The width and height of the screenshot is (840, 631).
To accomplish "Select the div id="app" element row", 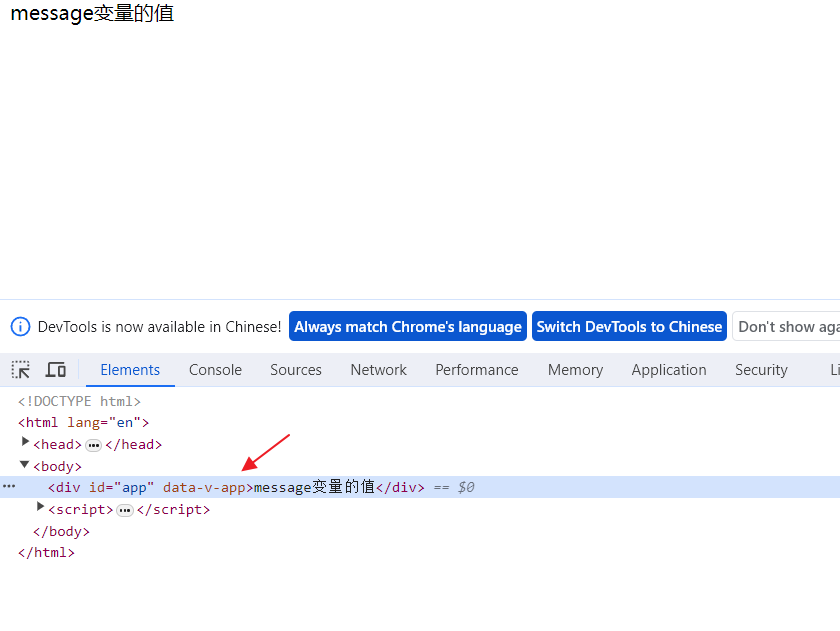I will click(x=420, y=487).
